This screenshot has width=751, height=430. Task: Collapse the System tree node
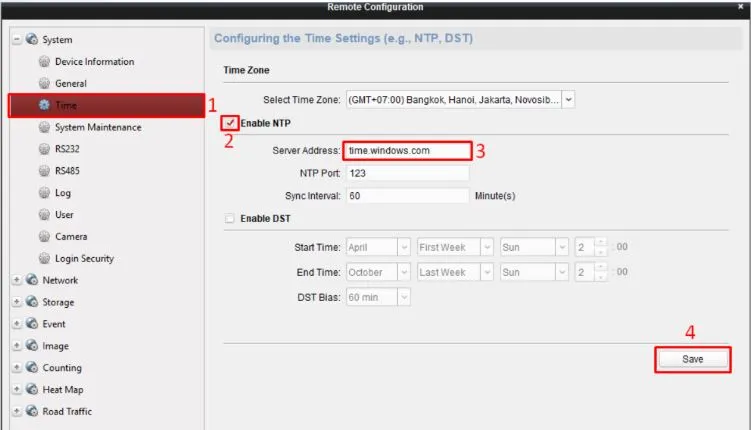pyautogui.click(x=17, y=40)
